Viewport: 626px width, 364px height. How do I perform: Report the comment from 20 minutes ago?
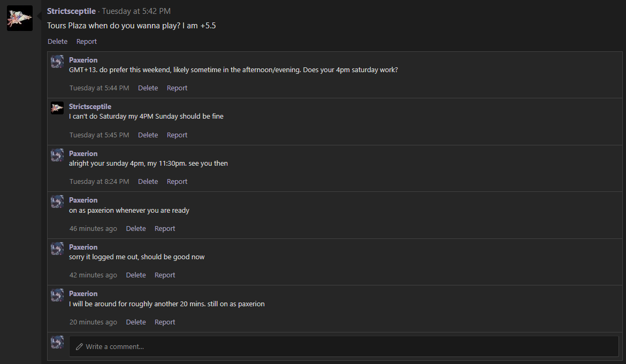coord(165,322)
